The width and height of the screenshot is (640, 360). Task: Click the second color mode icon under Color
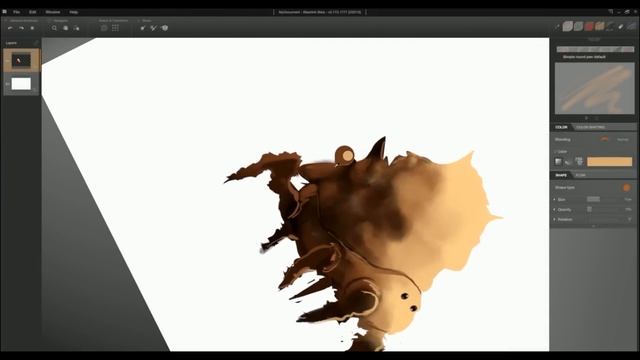[x=568, y=162]
